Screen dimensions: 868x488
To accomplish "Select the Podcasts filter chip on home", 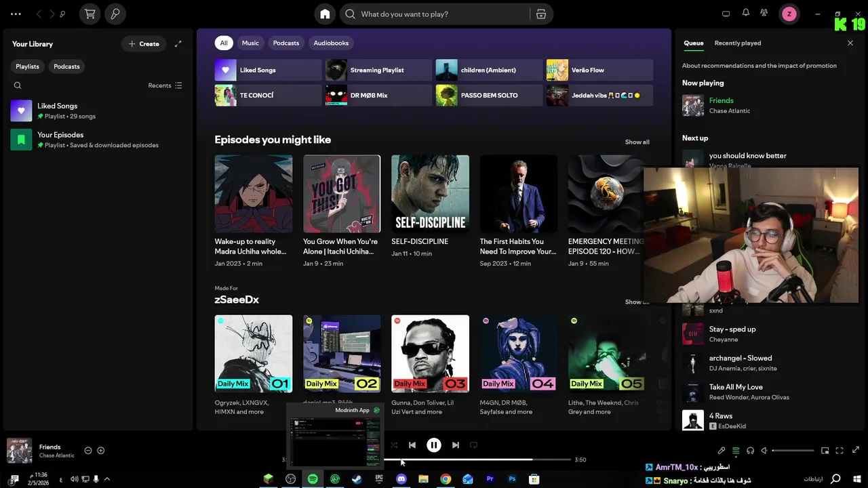I will [286, 43].
